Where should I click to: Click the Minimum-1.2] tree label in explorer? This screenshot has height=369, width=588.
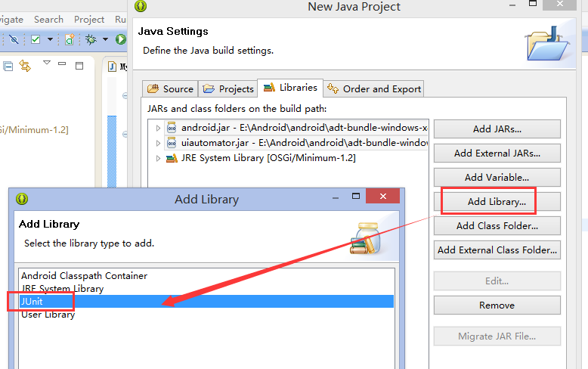(34, 130)
